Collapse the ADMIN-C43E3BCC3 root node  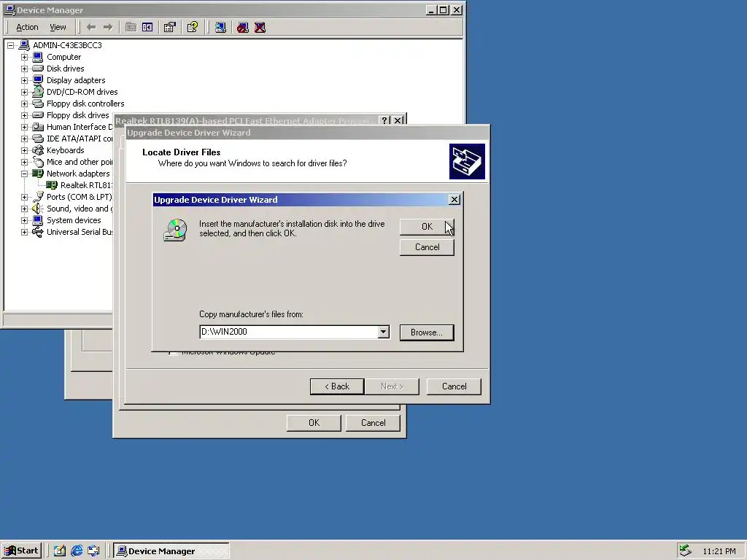click(x=10, y=45)
